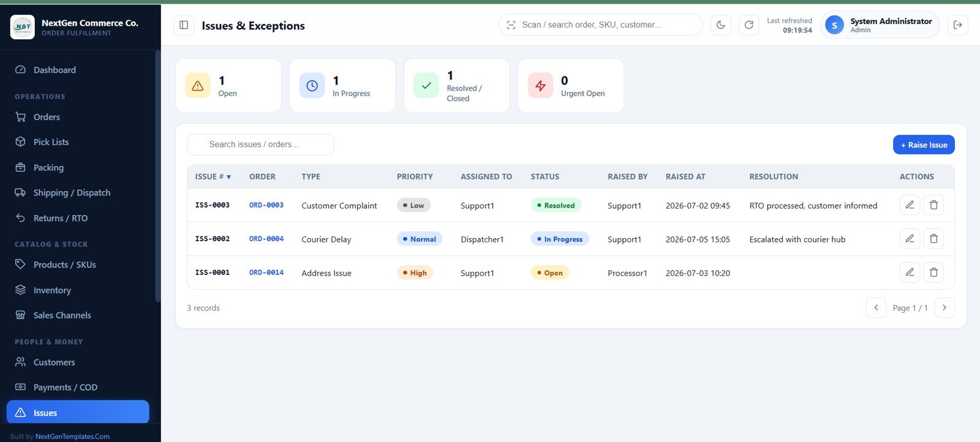Click the '3 records' count text
This screenshot has width=980, height=442.
coord(203,308)
